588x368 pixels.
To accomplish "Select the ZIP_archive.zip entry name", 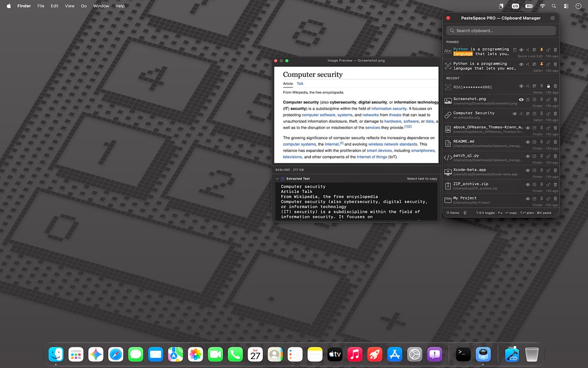I will click(x=471, y=184).
